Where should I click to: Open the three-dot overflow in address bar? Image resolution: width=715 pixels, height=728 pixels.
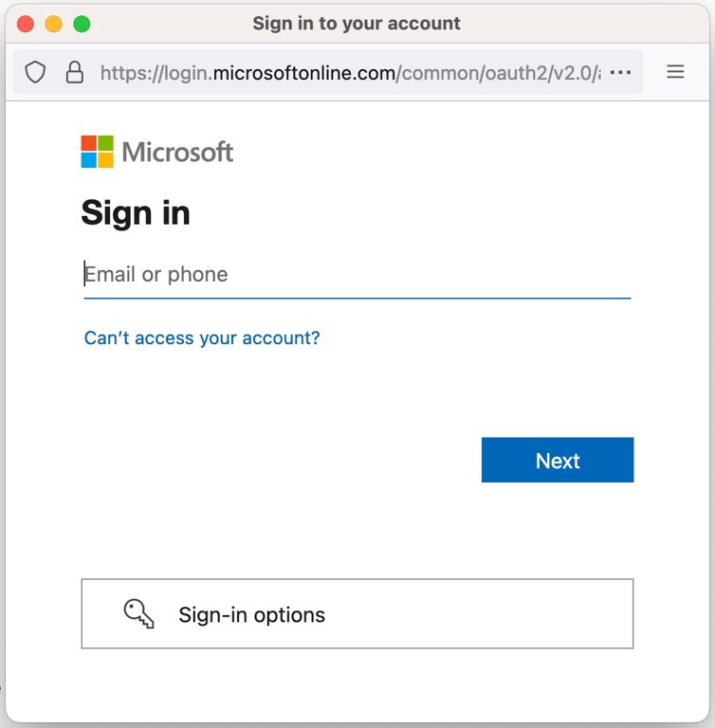point(620,72)
